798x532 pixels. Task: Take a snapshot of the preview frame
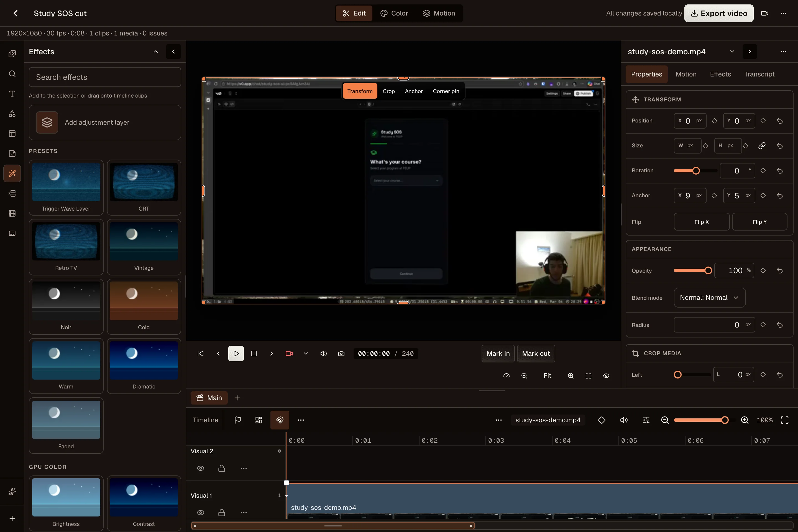tap(341, 354)
